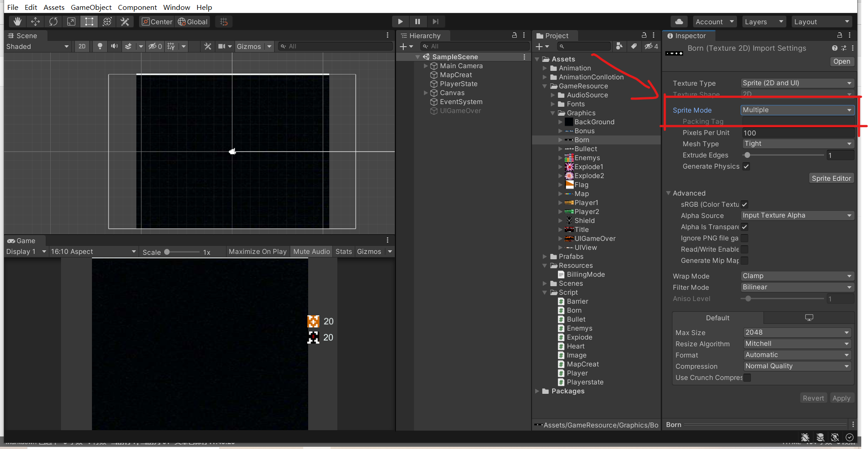This screenshot has height=449, width=868.
Task: Select the Rect tool
Action: tap(89, 22)
